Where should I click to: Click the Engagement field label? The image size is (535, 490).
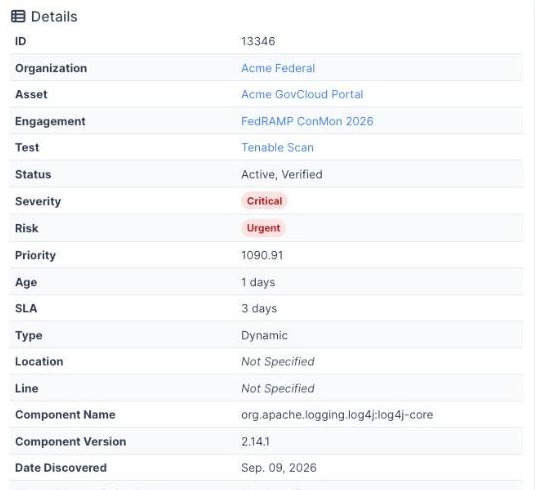click(x=50, y=121)
